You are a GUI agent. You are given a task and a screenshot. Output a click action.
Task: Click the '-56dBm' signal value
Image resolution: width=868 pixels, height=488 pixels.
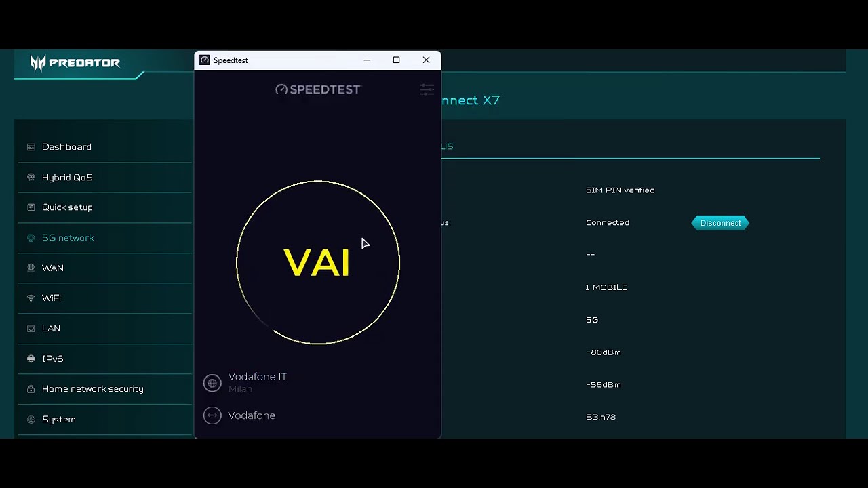[604, 385]
